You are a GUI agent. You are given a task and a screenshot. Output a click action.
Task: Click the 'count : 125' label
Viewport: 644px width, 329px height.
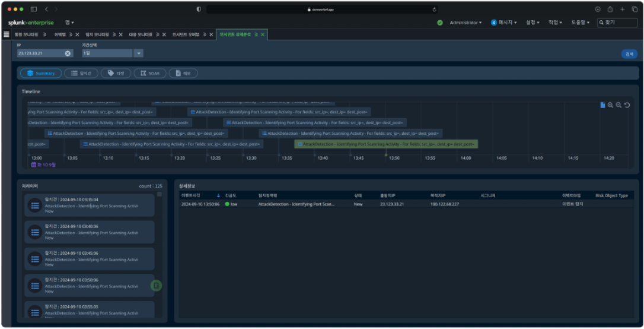pos(150,186)
